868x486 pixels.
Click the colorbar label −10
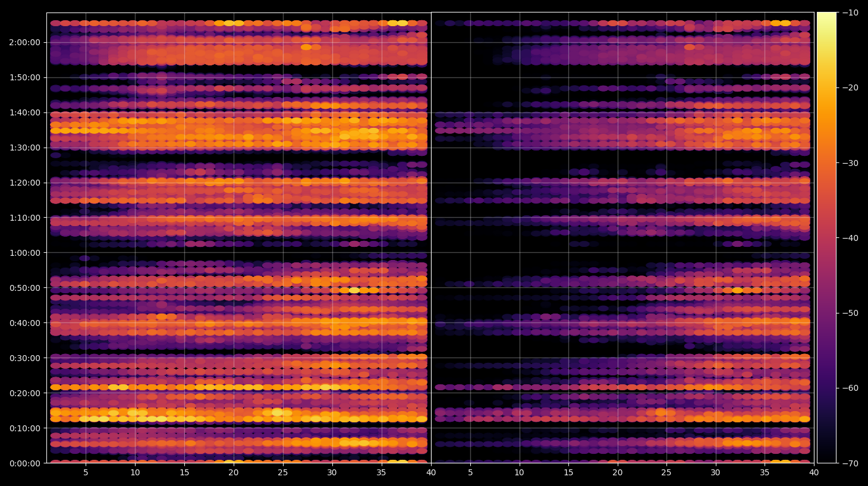tap(851, 12)
